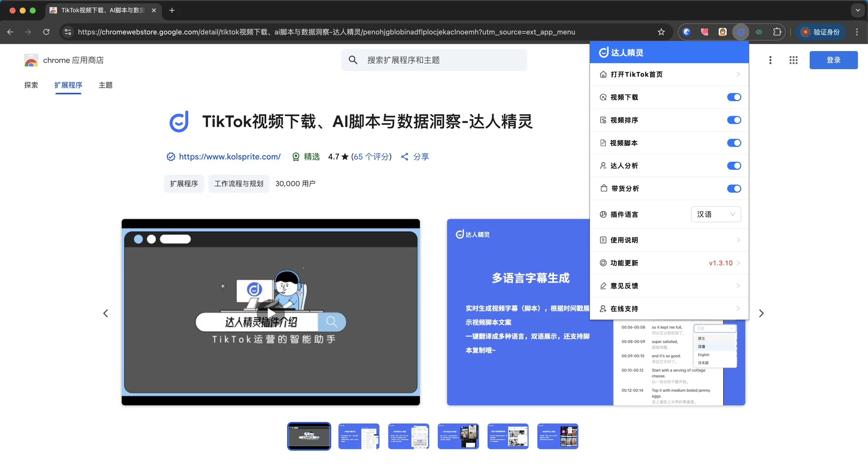Click the 视频排序 sorting icon
This screenshot has width=868, height=472.
(603, 120)
